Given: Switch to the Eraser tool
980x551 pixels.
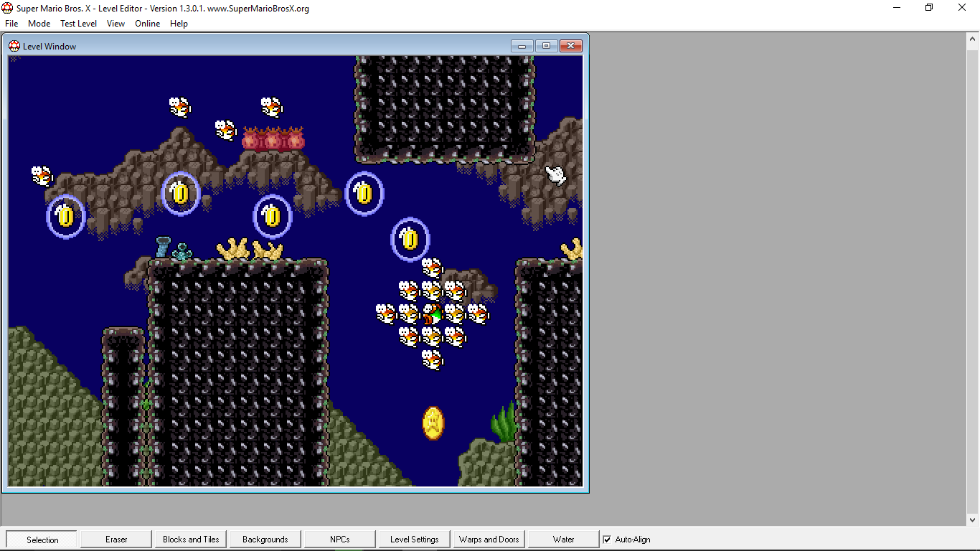Looking at the screenshot, I should pyautogui.click(x=116, y=540).
